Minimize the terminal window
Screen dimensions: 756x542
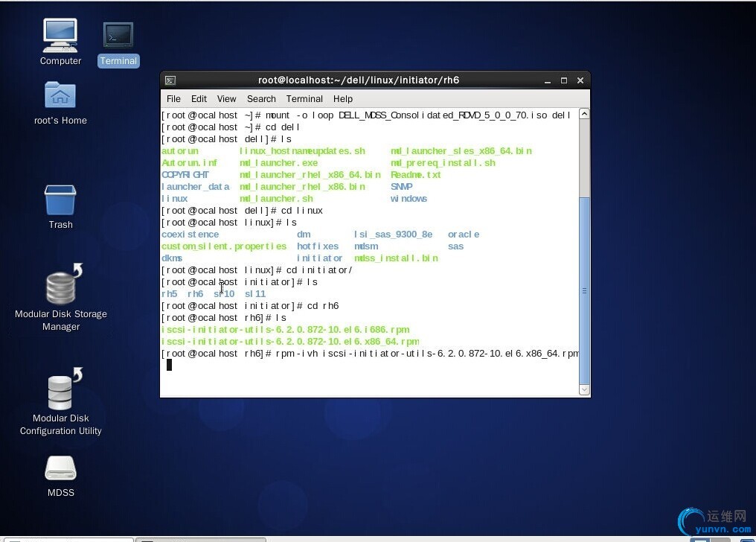[547, 80]
